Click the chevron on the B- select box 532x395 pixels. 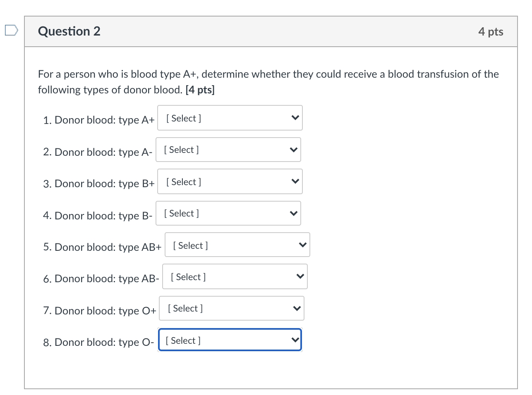click(293, 213)
